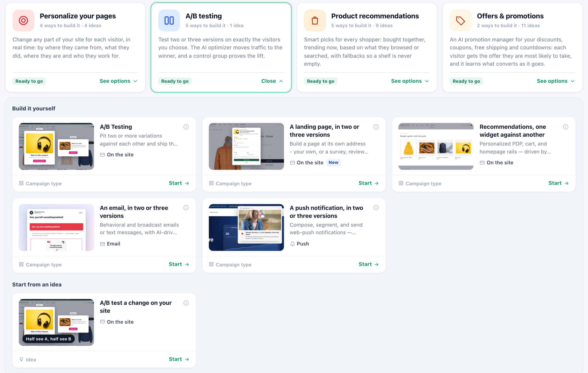Viewport: 588px width, 373px height.
Task: Open the landing page orange parka thumbnail
Action: (x=246, y=146)
